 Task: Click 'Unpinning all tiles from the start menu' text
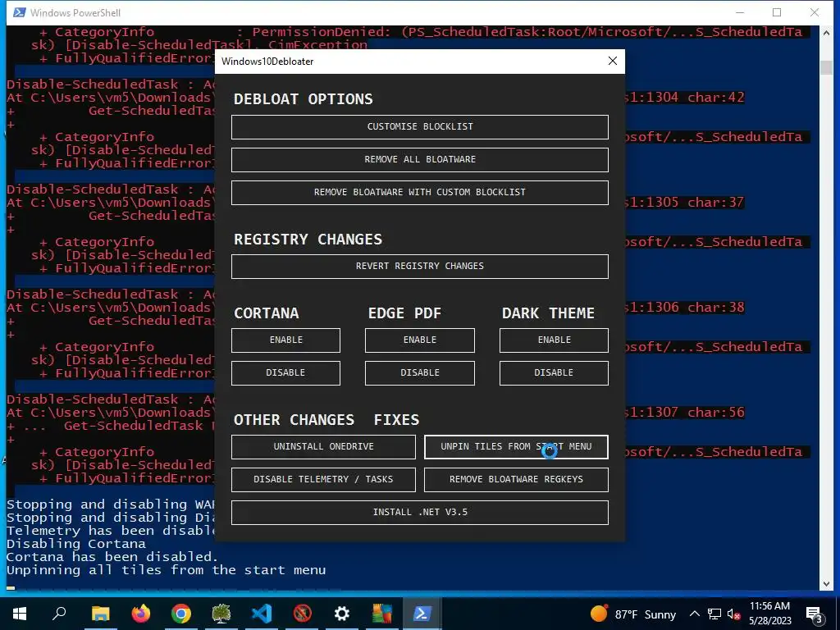click(x=166, y=570)
